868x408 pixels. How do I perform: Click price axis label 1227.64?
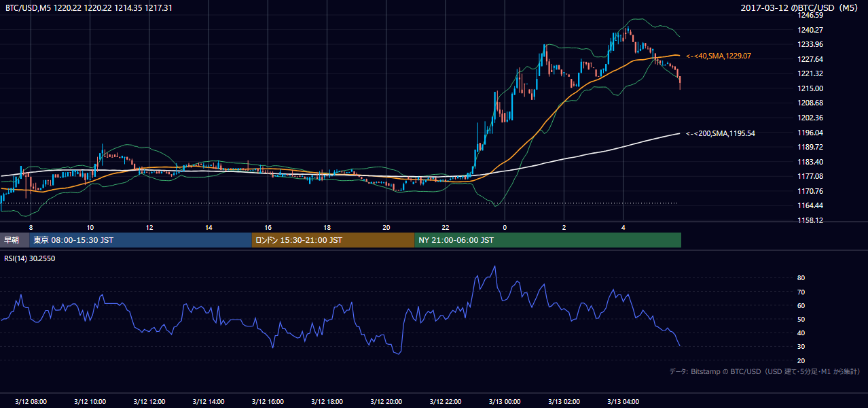click(x=810, y=59)
